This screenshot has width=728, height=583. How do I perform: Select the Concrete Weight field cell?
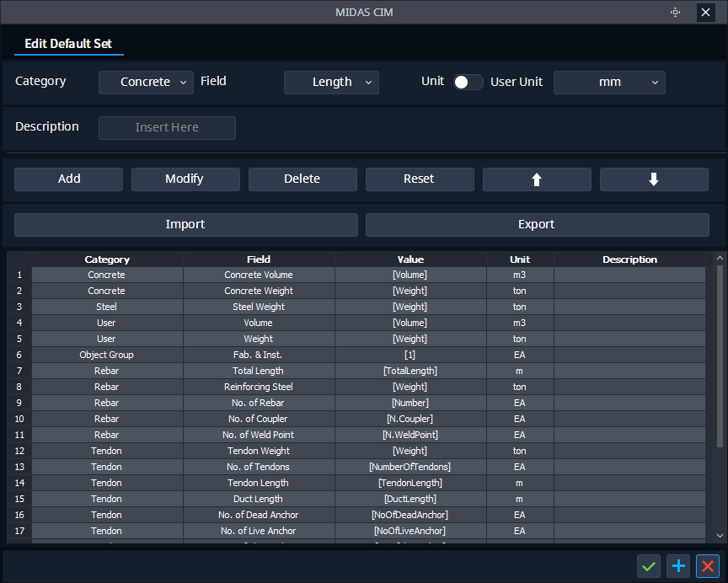click(x=259, y=291)
